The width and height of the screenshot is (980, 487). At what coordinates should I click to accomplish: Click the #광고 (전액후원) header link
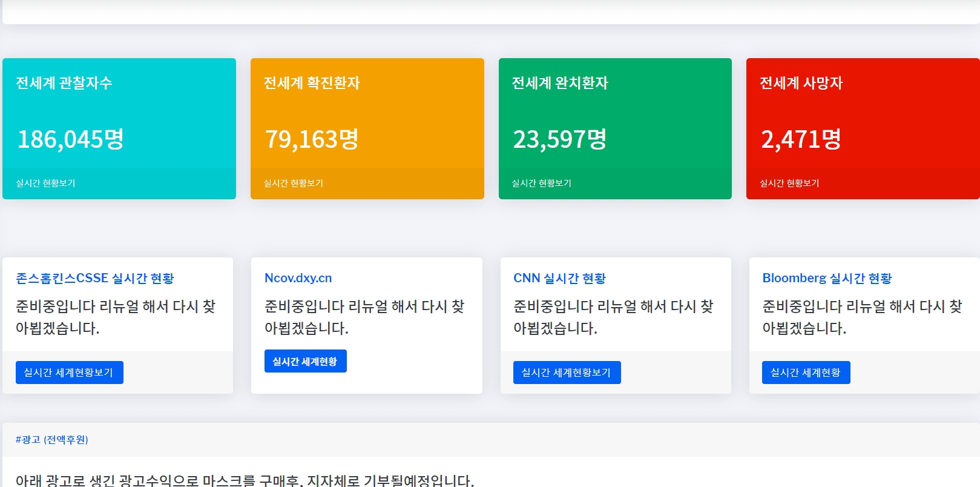click(52, 440)
